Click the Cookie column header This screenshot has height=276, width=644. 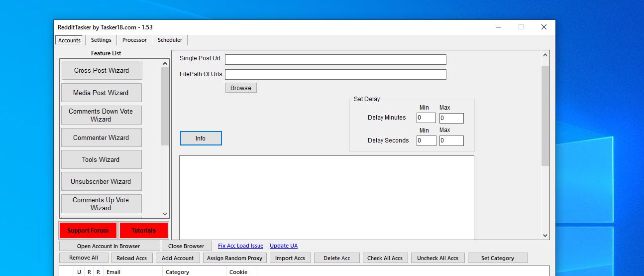pos(241,272)
